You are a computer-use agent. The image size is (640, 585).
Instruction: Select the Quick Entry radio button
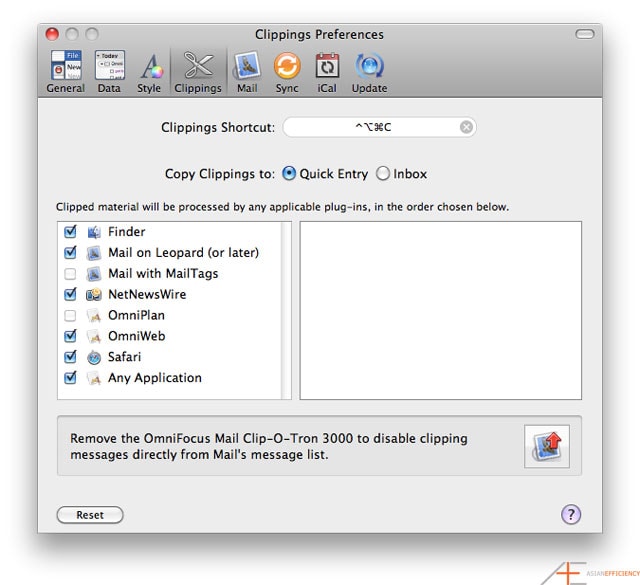(289, 173)
